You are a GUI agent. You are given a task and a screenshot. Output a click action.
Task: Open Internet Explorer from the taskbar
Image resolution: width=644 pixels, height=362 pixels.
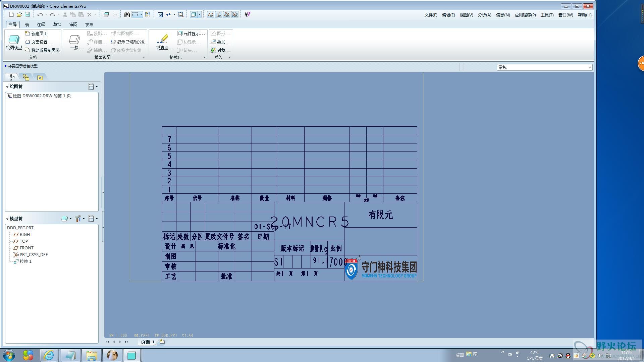pyautogui.click(x=49, y=355)
